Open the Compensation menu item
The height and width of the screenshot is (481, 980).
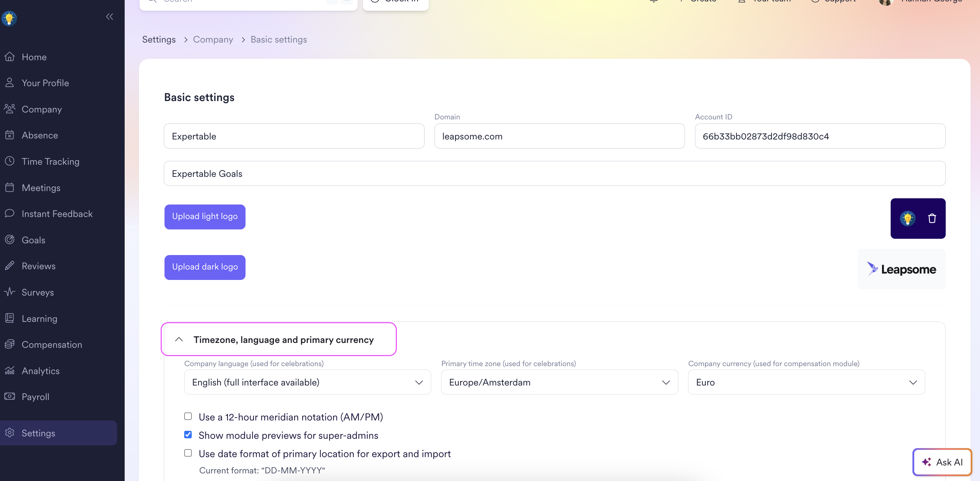pos(52,345)
